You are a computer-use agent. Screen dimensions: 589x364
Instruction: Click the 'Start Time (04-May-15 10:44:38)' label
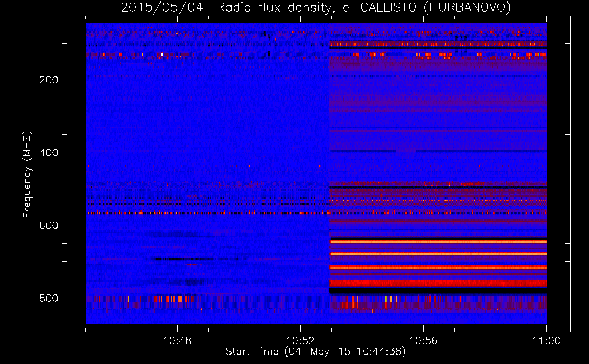(316, 352)
